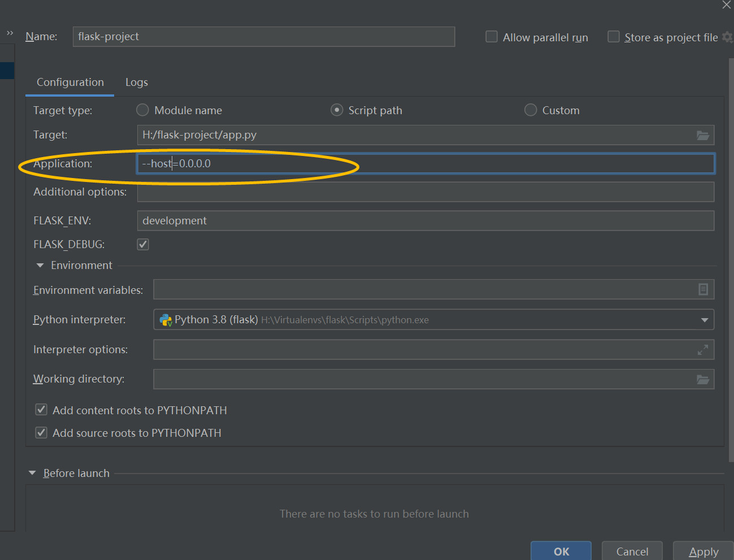Enable Store as project file checkbox
This screenshot has width=734, height=560.
click(613, 37)
